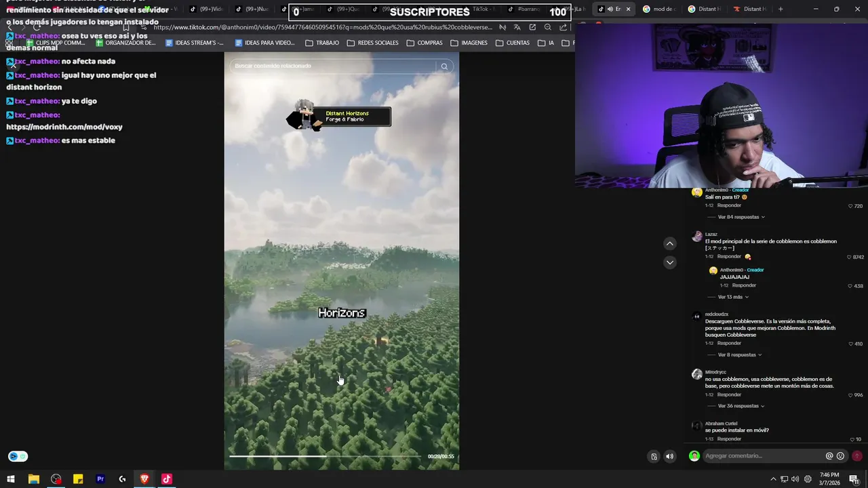868x488 pixels.
Task: Switch to the red-icon 'Distant H' tab
Action: coord(750,9)
